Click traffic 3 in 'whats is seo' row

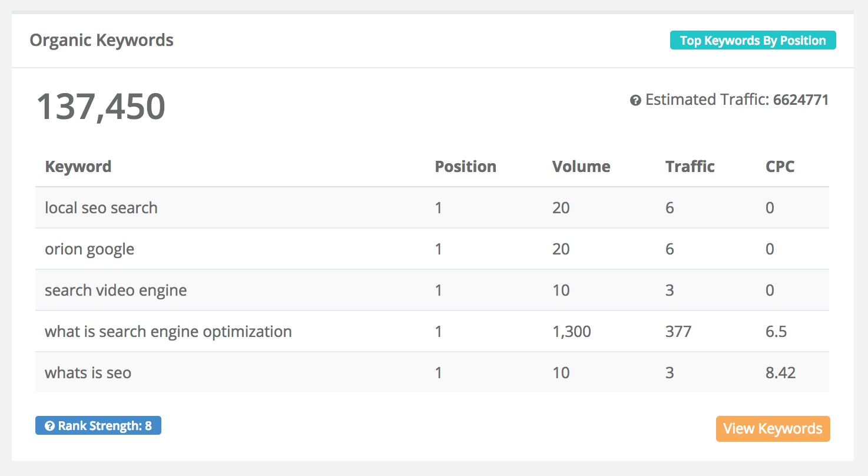coord(670,373)
